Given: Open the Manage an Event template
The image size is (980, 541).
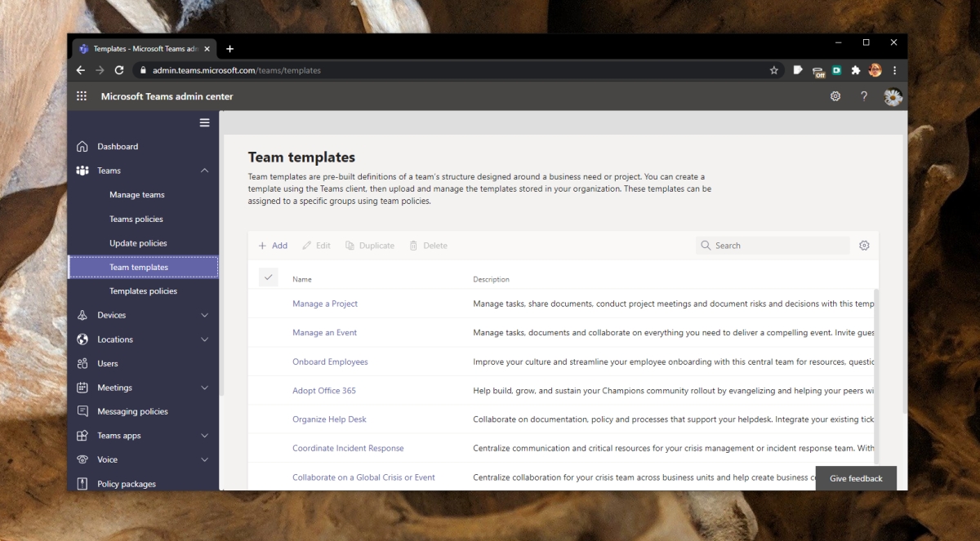Looking at the screenshot, I should tap(324, 333).
